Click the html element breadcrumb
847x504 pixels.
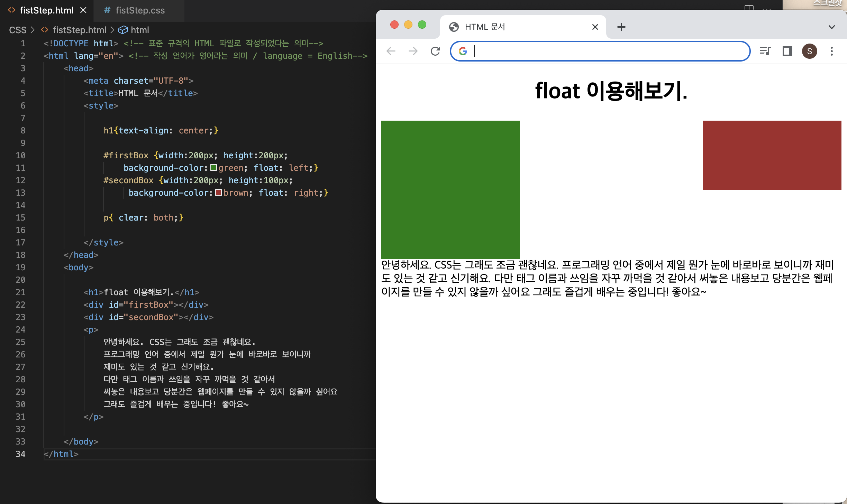coord(140,30)
